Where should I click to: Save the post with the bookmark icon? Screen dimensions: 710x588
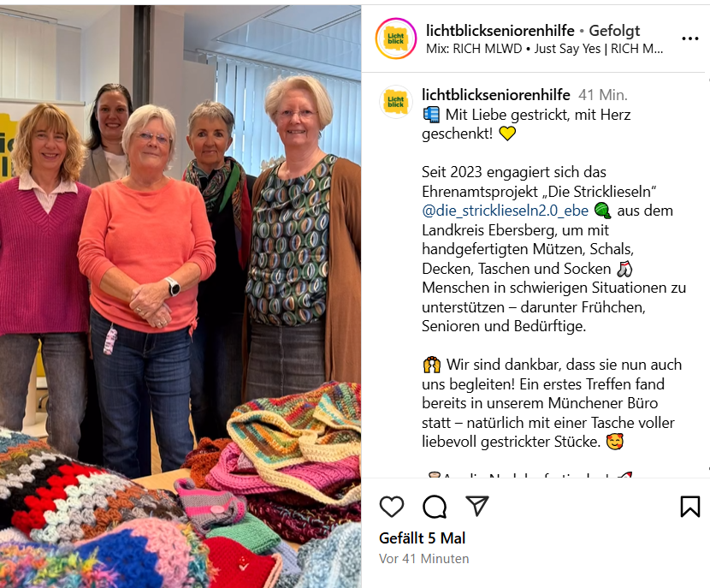tap(690, 506)
